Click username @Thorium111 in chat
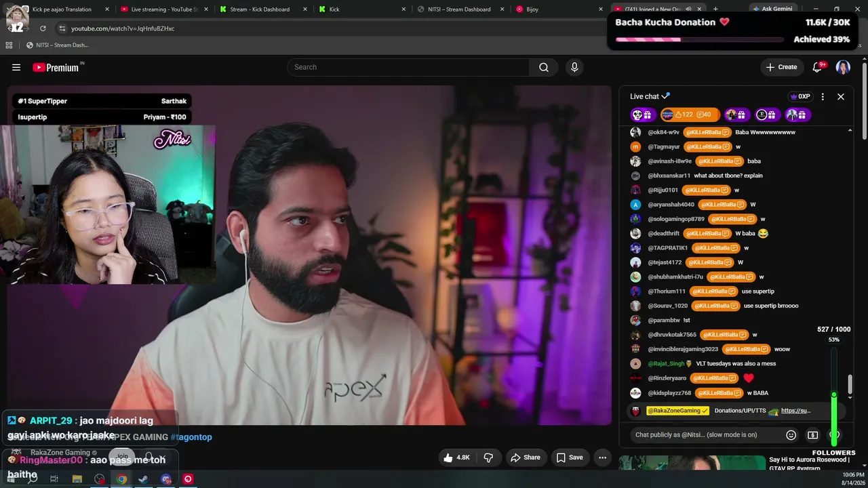Image resolution: width=868 pixels, height=488 pixels. [x=667, y=291]
